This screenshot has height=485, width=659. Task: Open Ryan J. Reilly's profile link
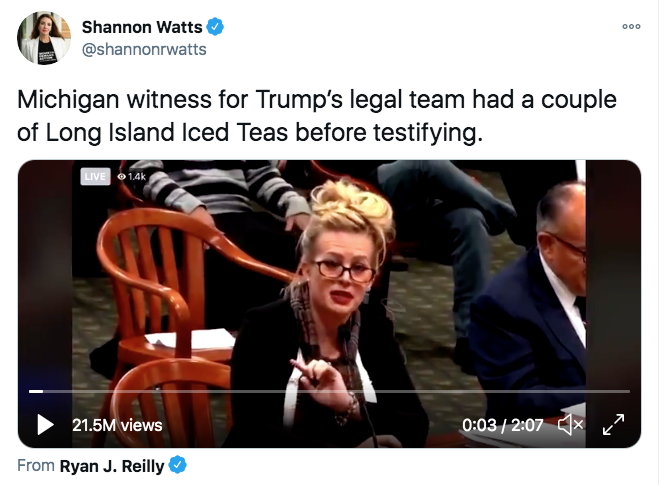tap(112, 466)
